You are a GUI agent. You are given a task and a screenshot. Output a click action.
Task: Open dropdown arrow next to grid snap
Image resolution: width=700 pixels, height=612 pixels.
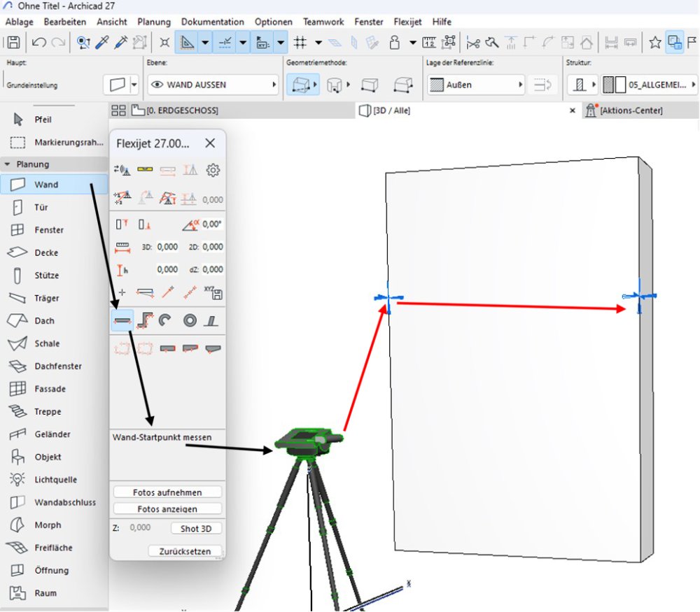tap(318, 43)
